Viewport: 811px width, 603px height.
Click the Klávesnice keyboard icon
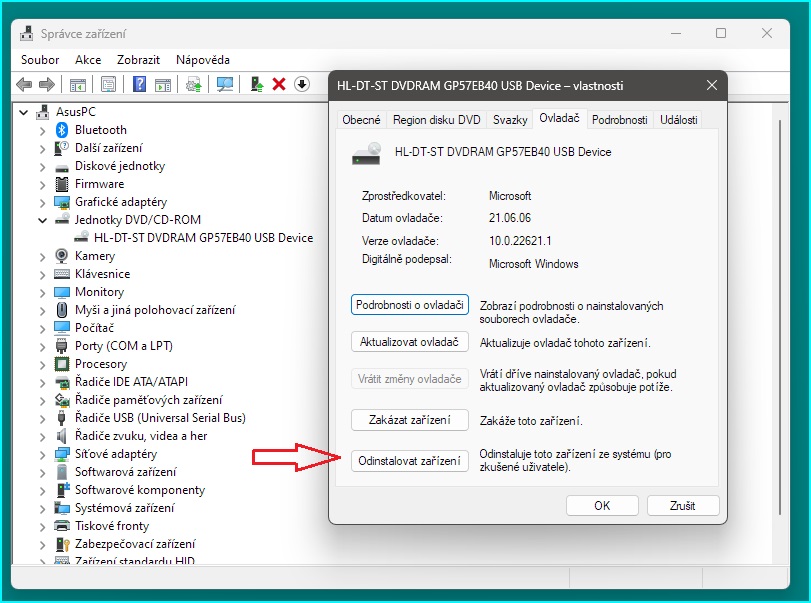pyautogui.click(x=62, y=274)
